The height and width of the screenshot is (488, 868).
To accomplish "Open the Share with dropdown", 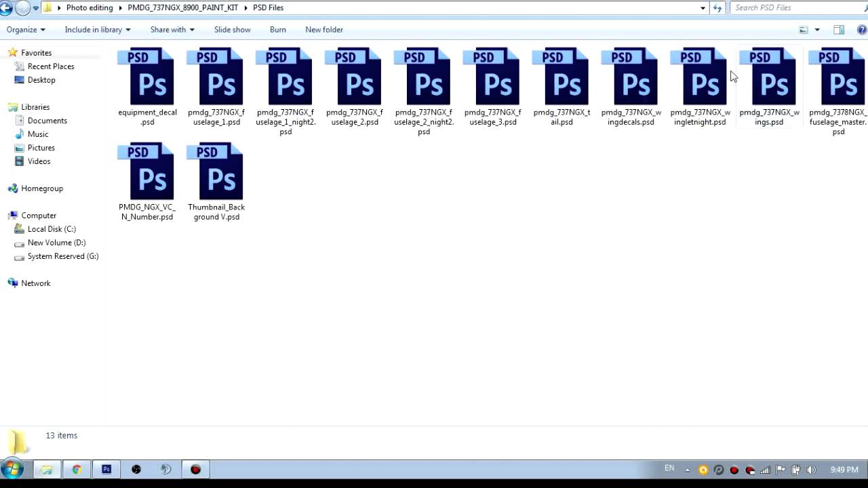I will [172, 30].
